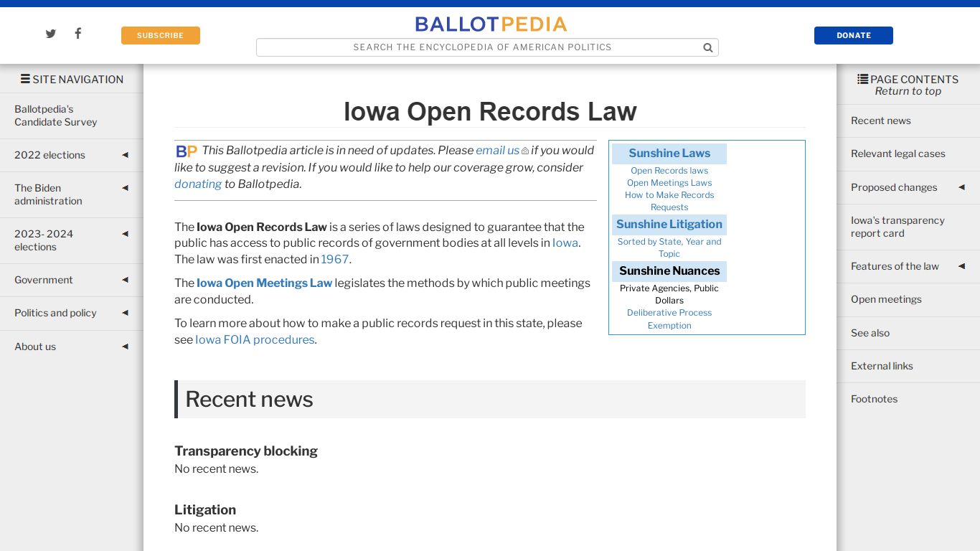
Task: Expand the Government menu arrow
Action: click(125, 280)
